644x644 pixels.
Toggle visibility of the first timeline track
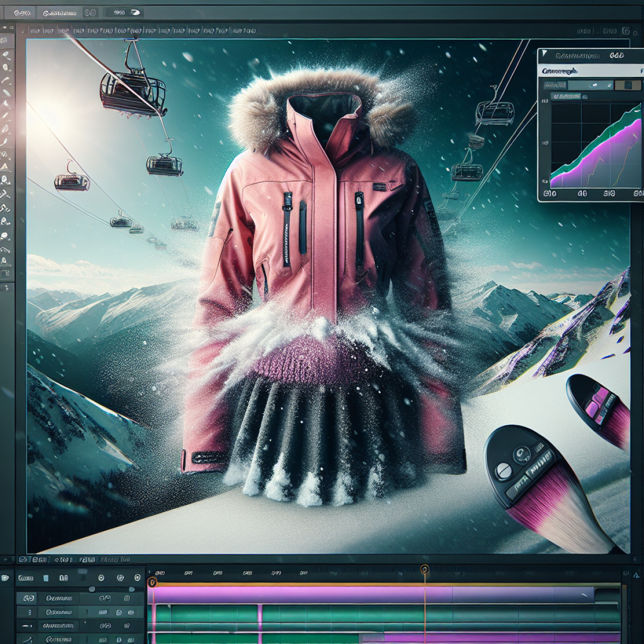(x=29, y=598)
